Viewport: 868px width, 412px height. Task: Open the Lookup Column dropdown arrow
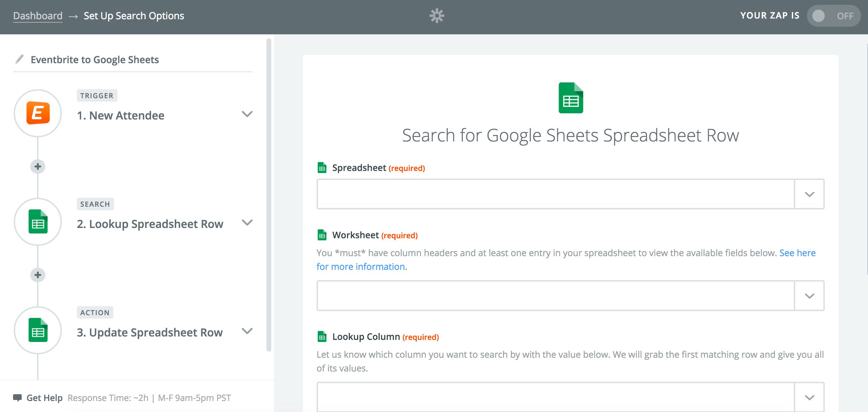[809, 398]
